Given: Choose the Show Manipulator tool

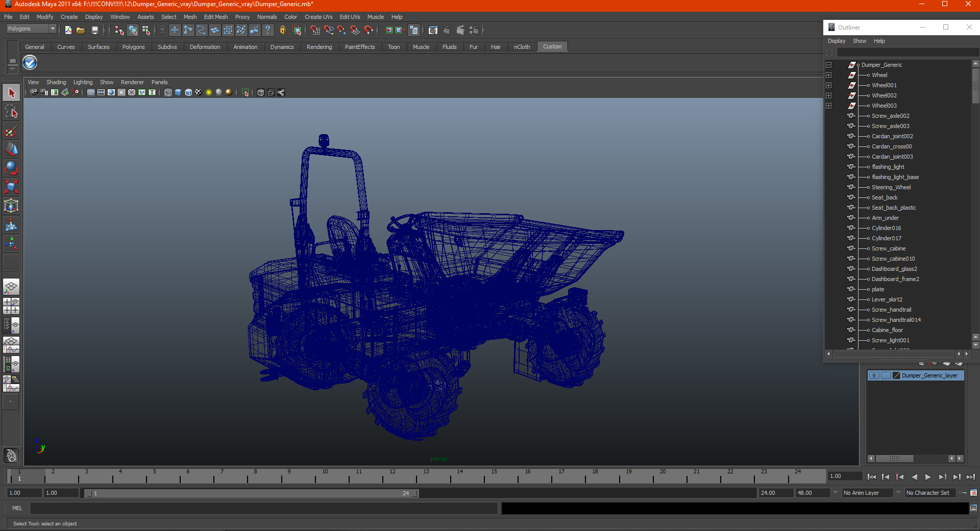Looking at the screenshot, I should [11, 243].
